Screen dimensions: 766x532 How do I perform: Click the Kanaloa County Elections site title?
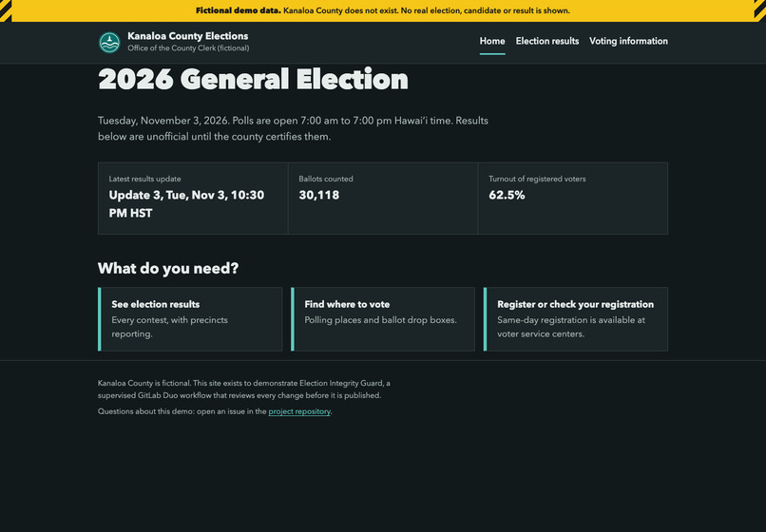pyautogui.click(x=187, y=36)
